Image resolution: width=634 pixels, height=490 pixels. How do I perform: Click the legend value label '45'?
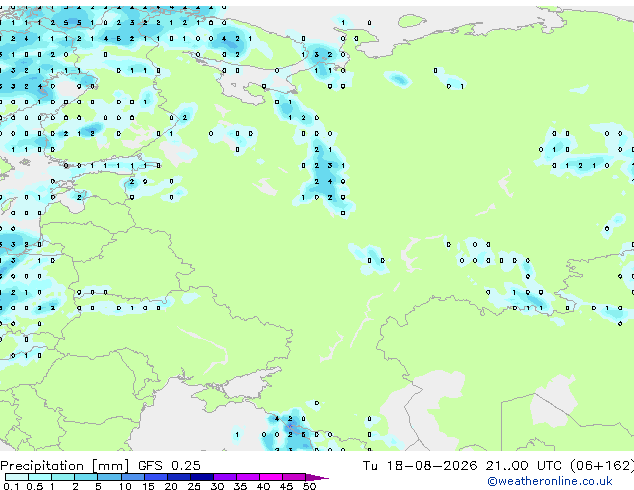(286, 486)
